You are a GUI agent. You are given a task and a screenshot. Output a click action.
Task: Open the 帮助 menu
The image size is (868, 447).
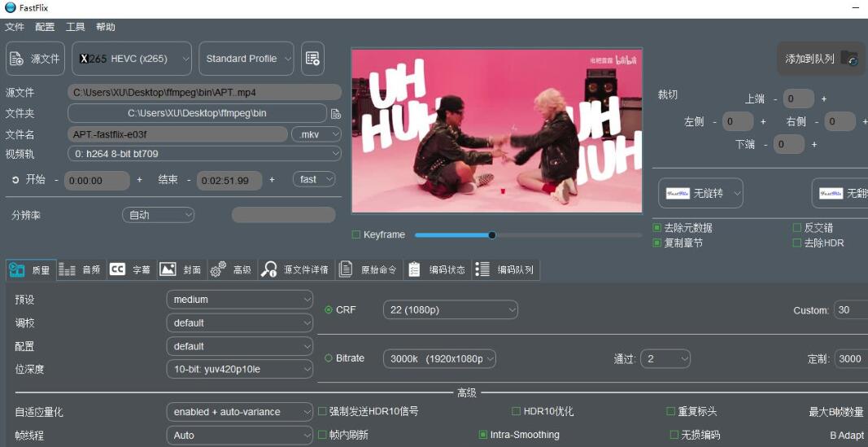[x=106, y=27]
